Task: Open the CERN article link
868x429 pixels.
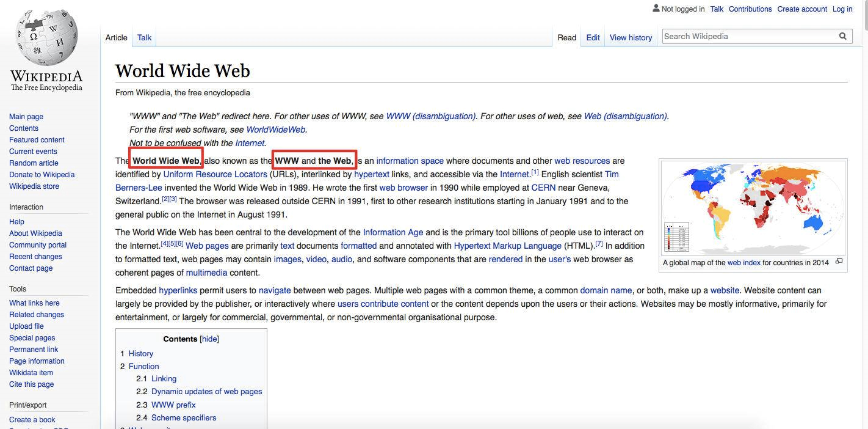Action: tap(543, 188)
